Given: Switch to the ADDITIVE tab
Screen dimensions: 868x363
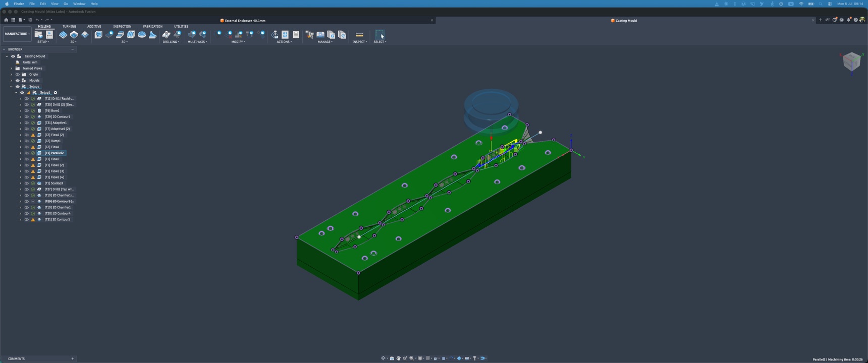Looking at the screenshot, I should [x=94, y=26].
